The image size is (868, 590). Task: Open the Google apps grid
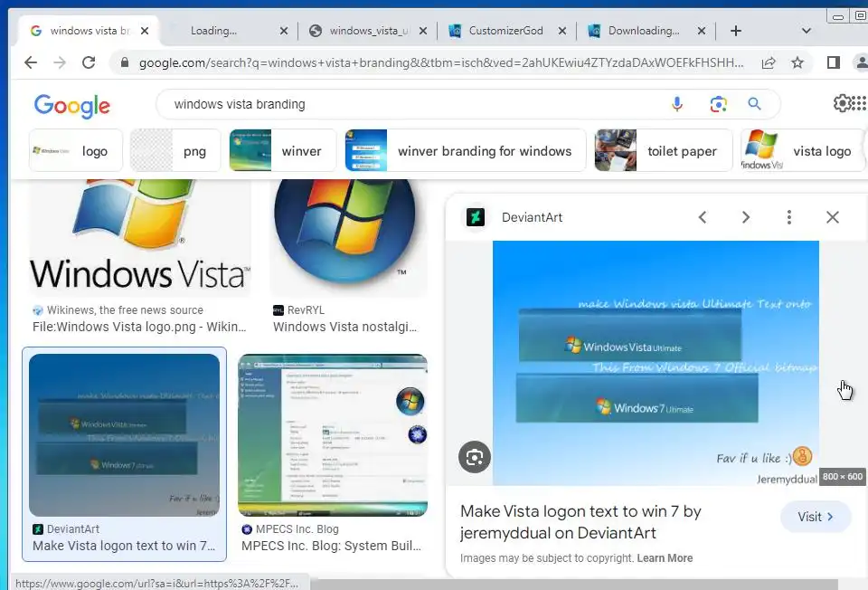(859, 103)
